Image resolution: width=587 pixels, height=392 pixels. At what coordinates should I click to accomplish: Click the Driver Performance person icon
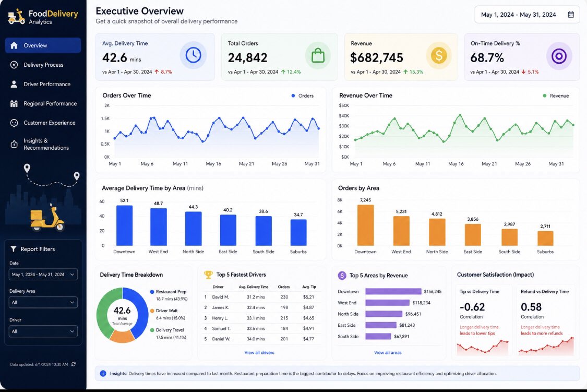pyautogui.click(x=14, y=84)
